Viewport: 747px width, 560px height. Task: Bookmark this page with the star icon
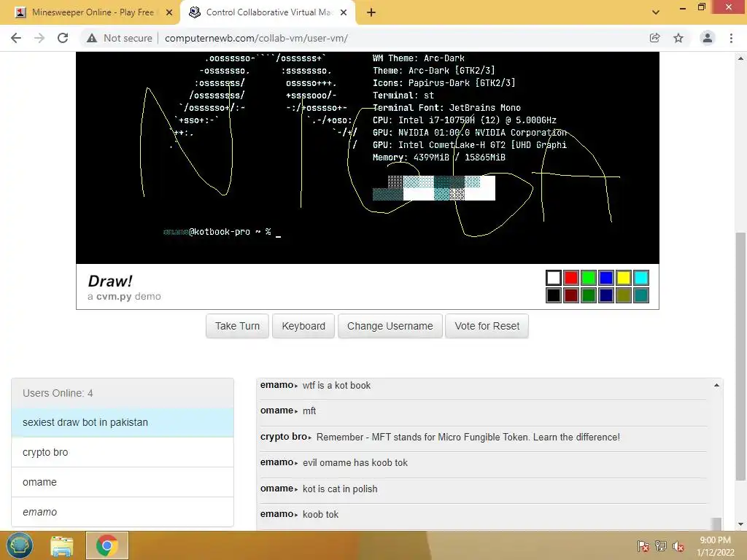click(678, 38)
